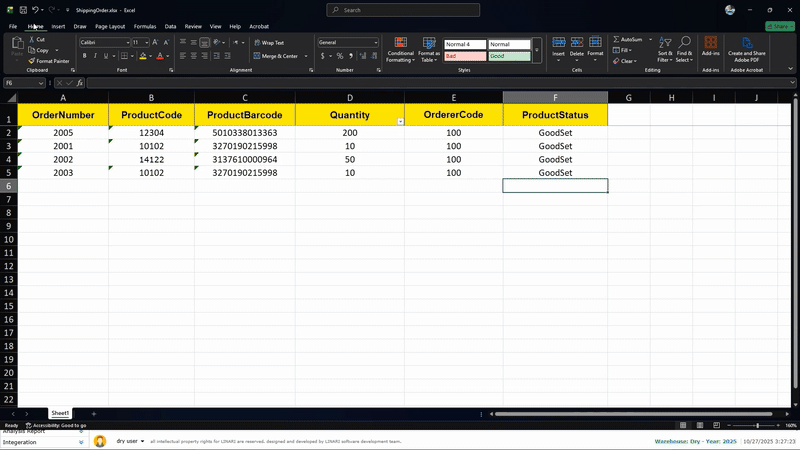Open Conditional Formatting menu
Image resolution: width=800 pixels, height=450 pixels.
pos(400,49)
